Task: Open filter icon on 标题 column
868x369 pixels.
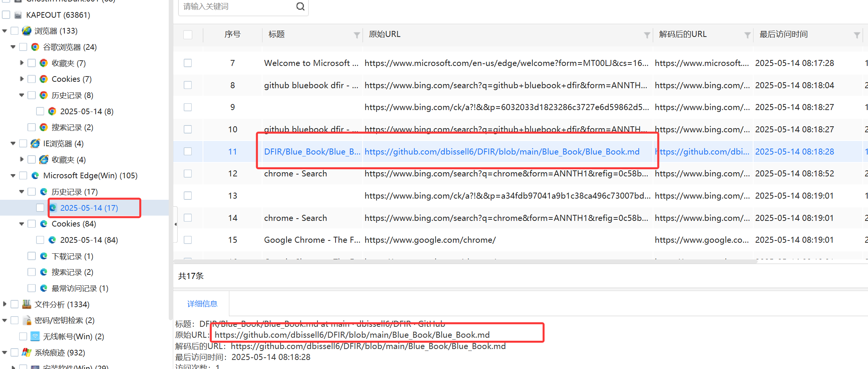Action: pyautogui.click(x=357, y=35)
